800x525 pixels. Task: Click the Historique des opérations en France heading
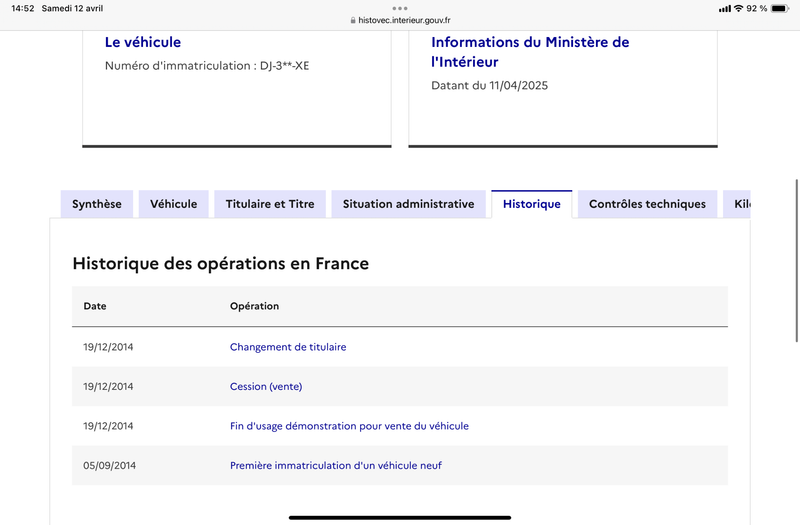click(x=220, y=263)
